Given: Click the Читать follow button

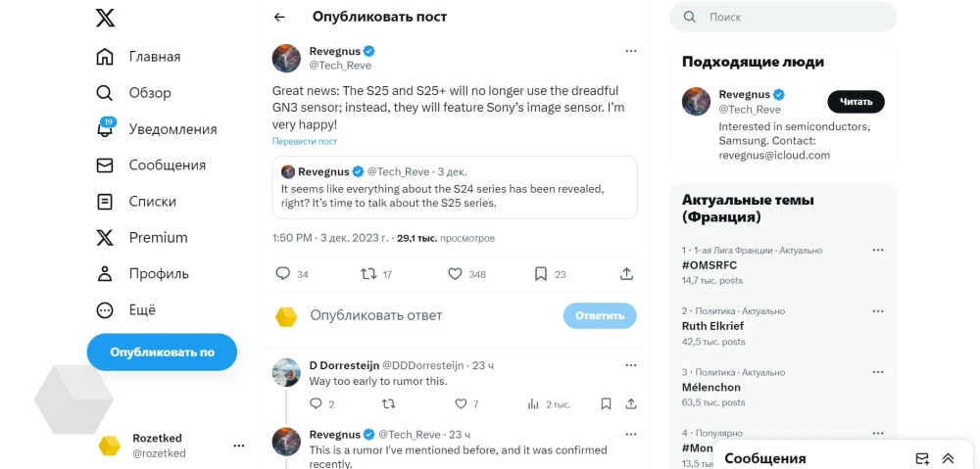Looking at the screenshot, I should tap(856, 102).
